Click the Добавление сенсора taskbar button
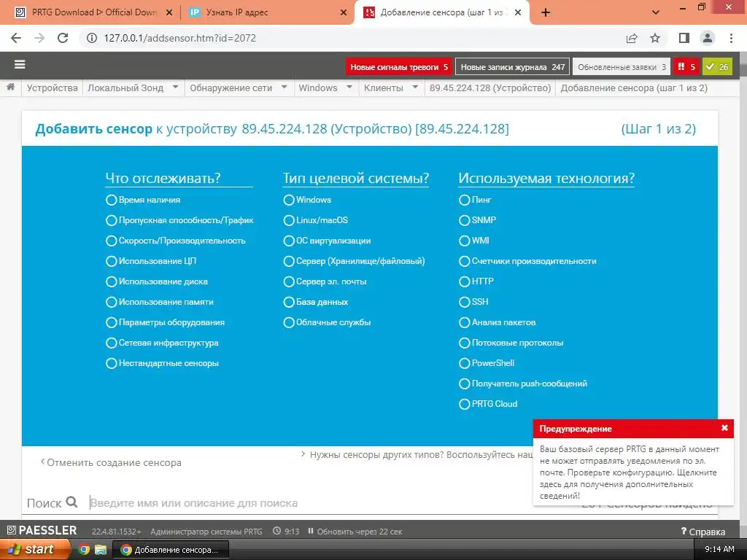The image size is (747, 560). tap(171, 550)
